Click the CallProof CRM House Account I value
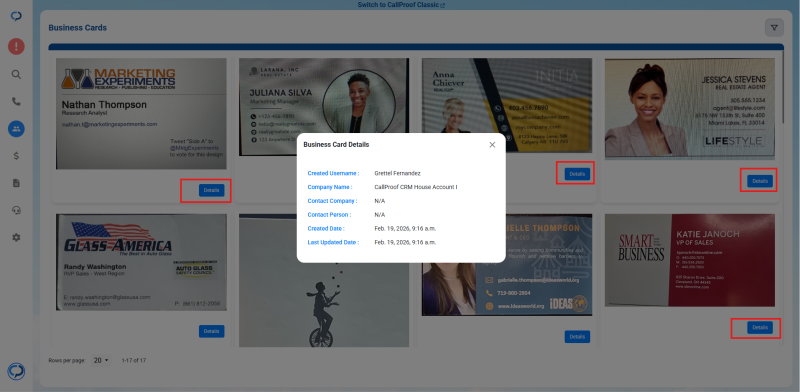 416,187
